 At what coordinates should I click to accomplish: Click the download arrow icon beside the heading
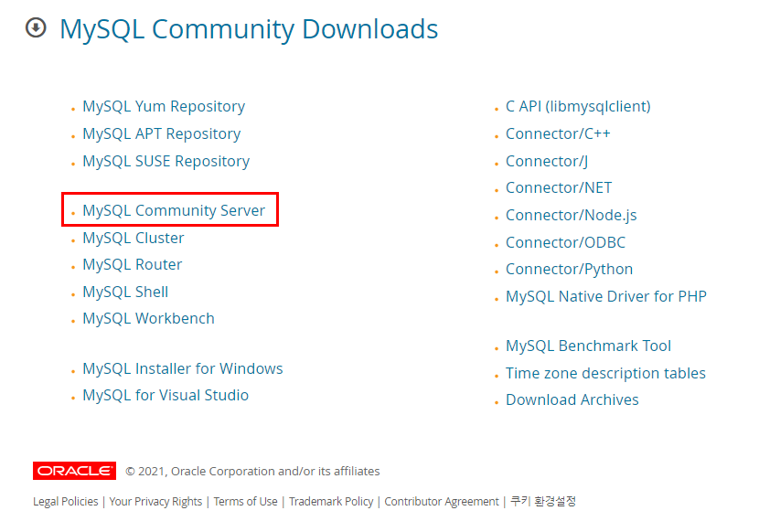tap(36, 27)
